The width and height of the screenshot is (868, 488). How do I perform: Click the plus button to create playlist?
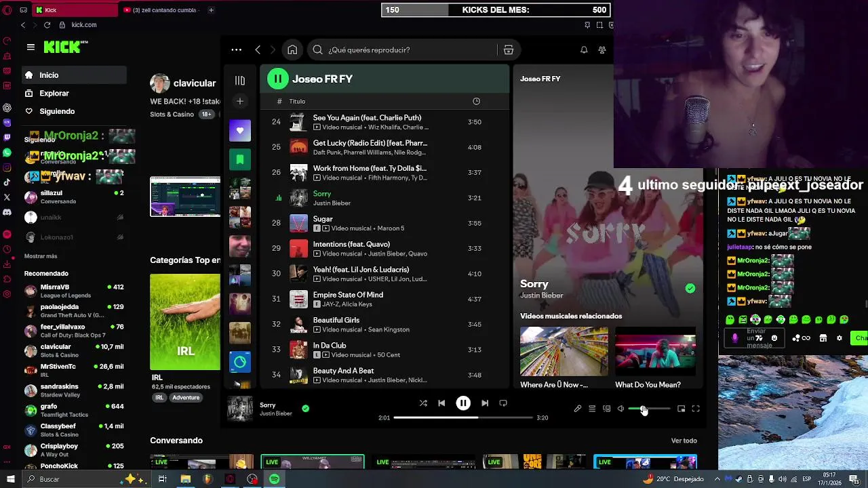point(239,101)
